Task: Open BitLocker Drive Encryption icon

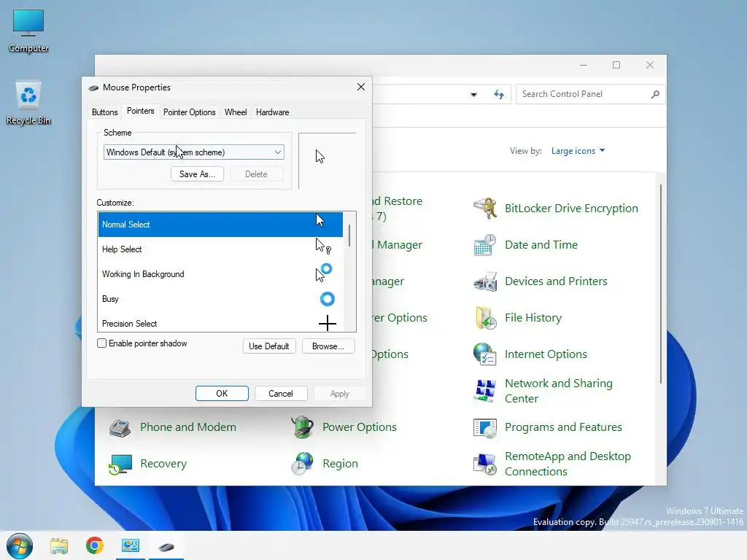Action: click(x=485, y=208)
